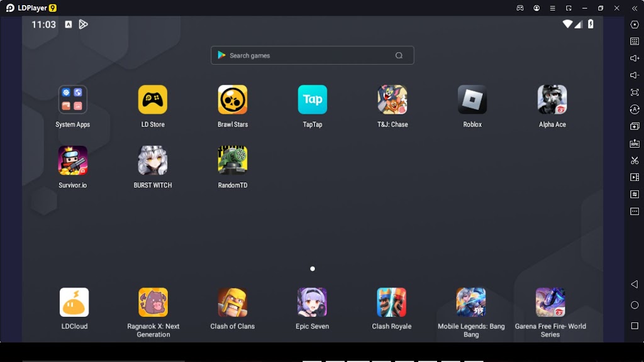Open hamburger menu in title bar
The image size is (644, 362).
point(552,8)
